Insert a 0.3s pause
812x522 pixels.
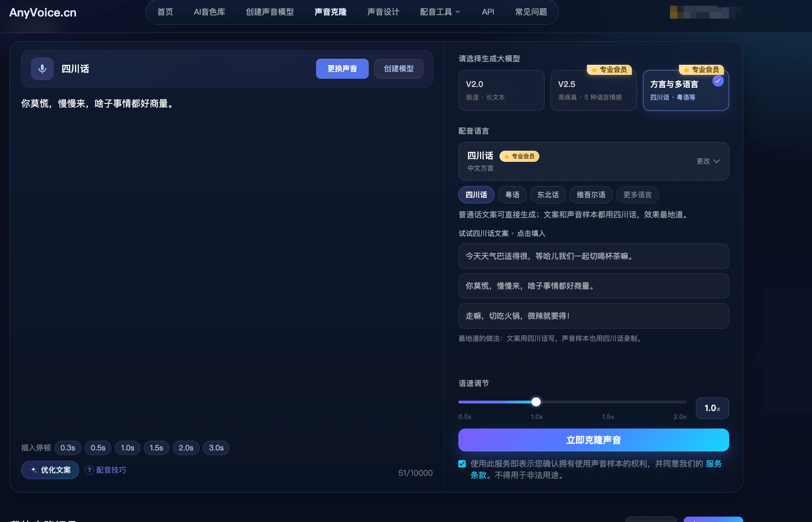click(68, 448)
